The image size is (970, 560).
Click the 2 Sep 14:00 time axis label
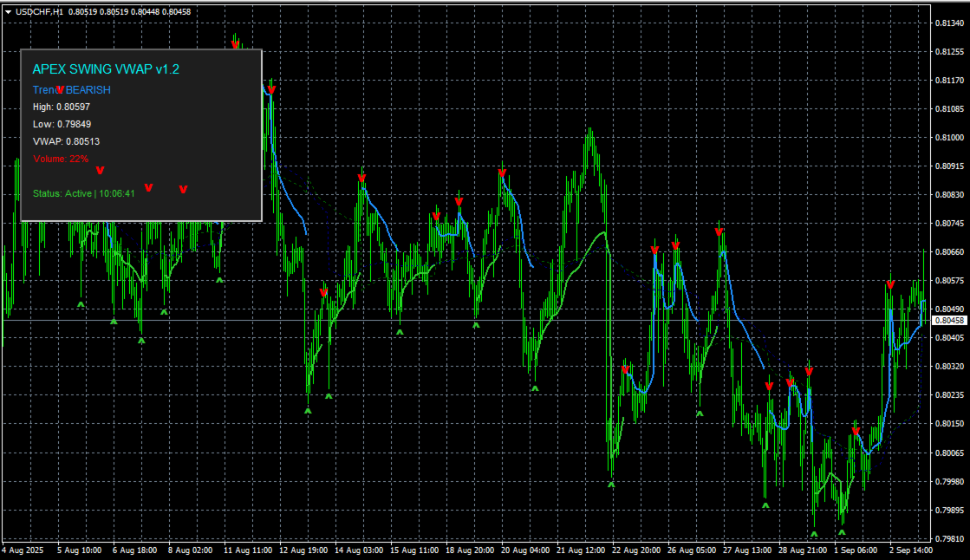(910, 550)
